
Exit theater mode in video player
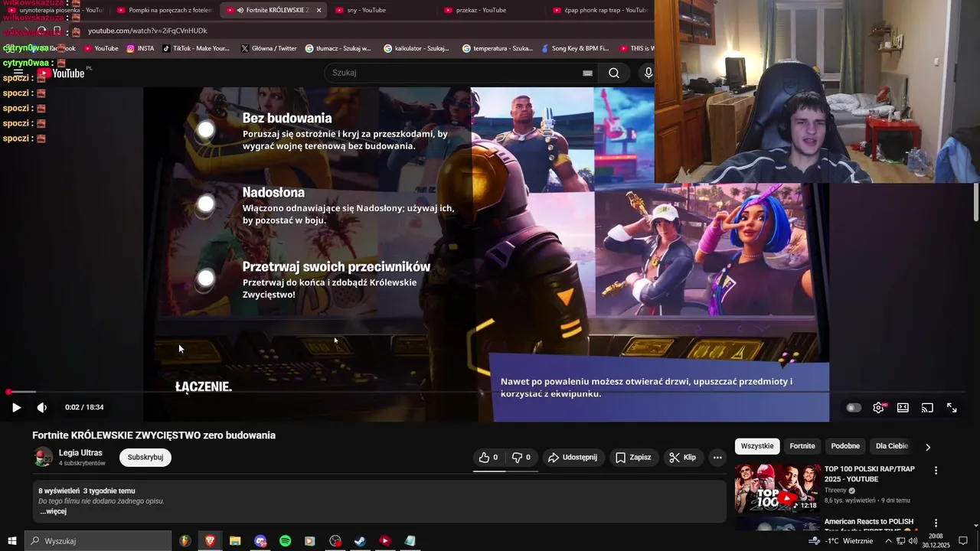903,408
